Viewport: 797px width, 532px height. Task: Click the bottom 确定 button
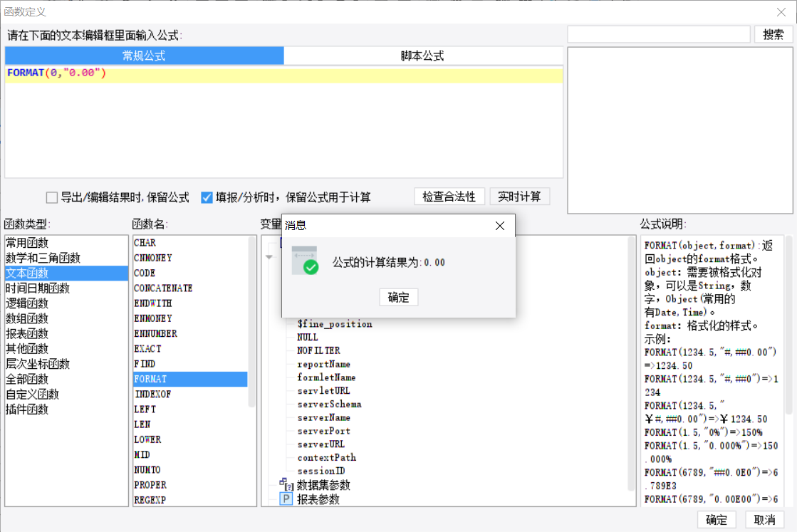coord(717,519)
